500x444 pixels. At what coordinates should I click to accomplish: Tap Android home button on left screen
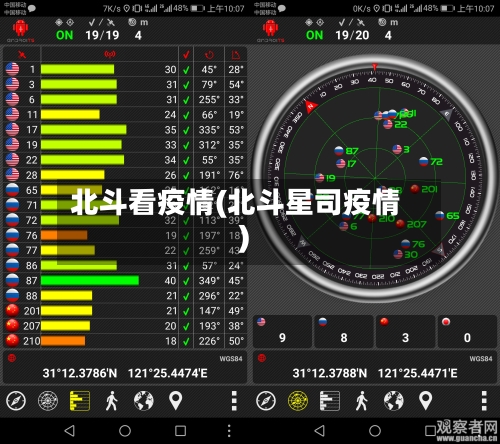[125, 431]
